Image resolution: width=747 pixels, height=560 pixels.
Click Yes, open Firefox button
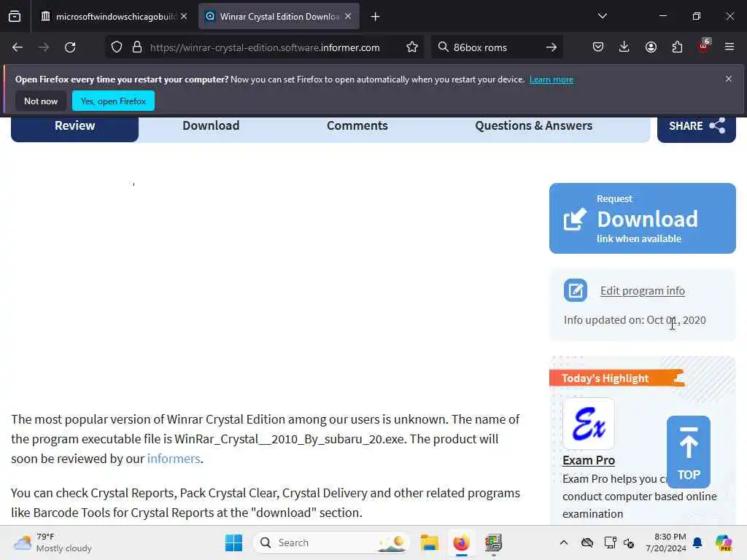(113, 101)
